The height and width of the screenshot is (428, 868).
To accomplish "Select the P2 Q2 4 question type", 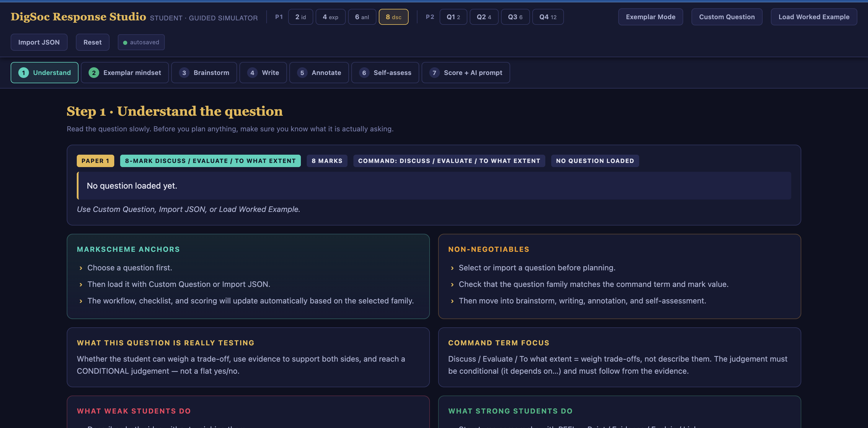I will click(x=484, y=17).
